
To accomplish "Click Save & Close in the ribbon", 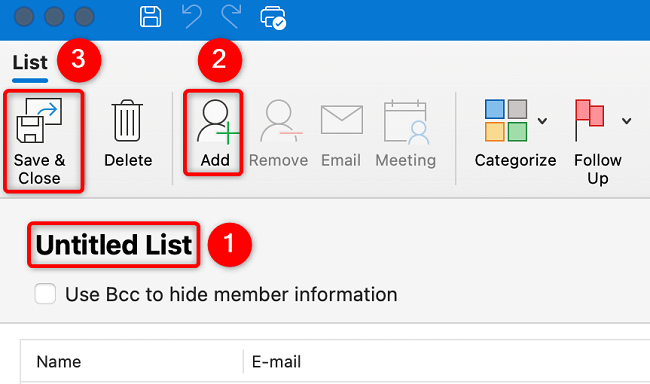I will [x=40, y=142].
